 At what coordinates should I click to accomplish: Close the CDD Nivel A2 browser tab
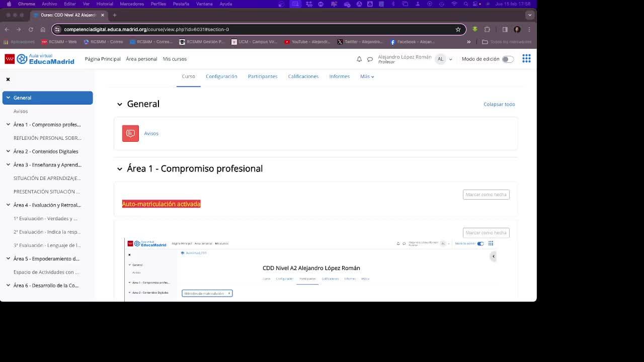tap(103, 15)
